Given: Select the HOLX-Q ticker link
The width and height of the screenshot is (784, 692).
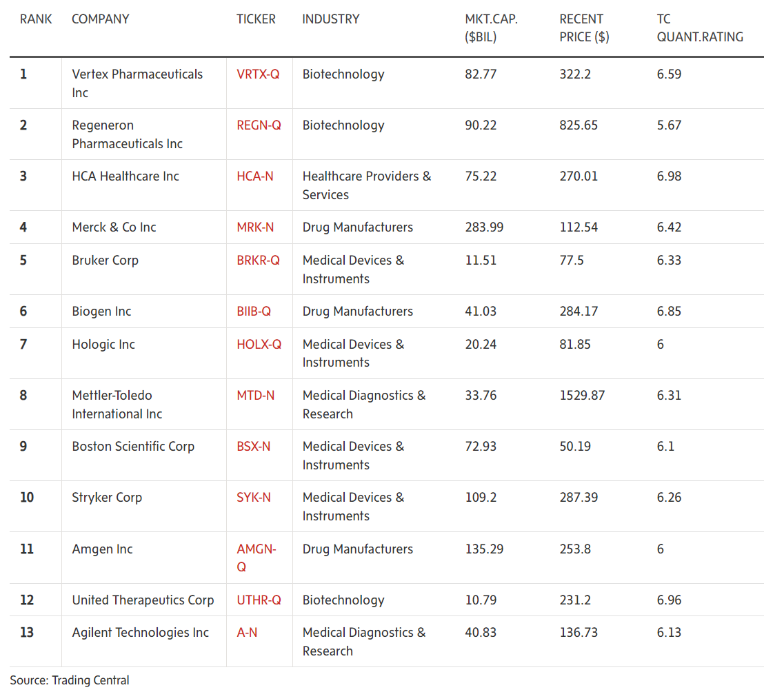Looking at the screenshot, I should pyautogui.click(x=259, y=345).
